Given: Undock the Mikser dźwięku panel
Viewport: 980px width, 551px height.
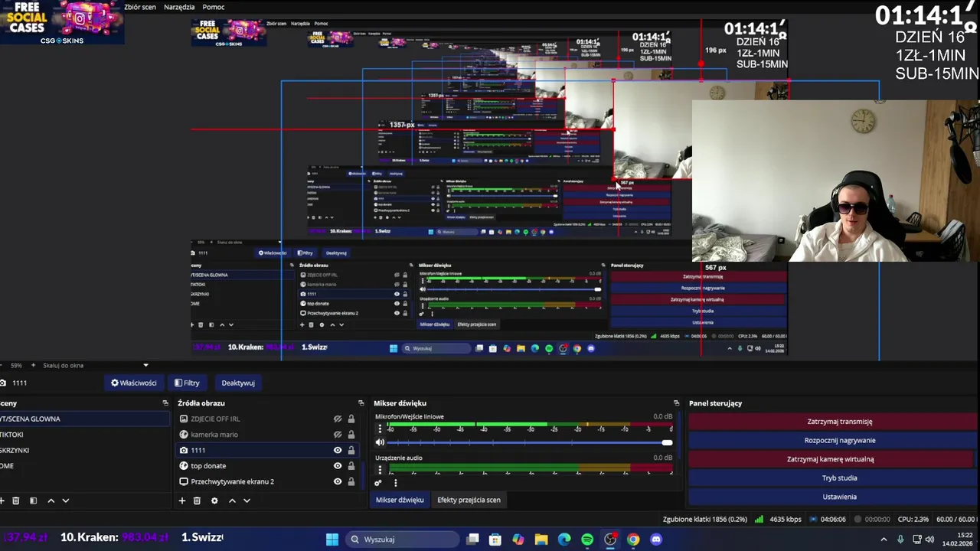Looking at the screenshot, I should coord(676,403).
